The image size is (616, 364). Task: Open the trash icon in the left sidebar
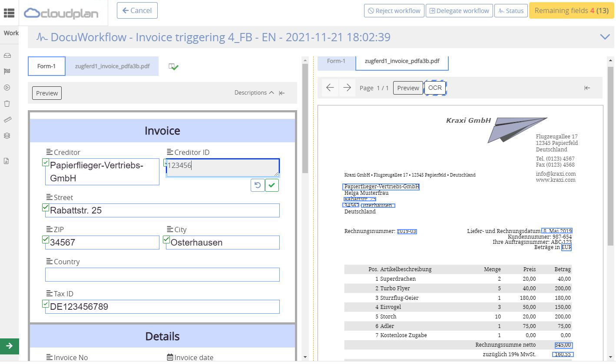click(x=10, y=103)
